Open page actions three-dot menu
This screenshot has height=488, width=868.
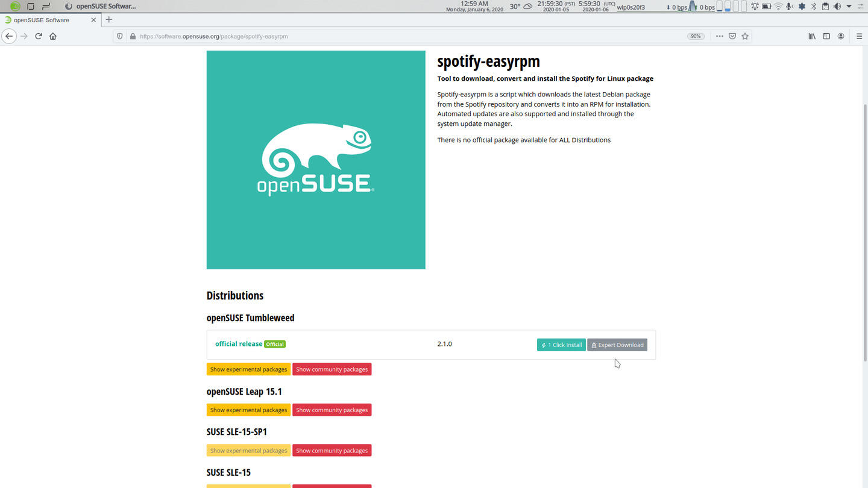pos(719,36)
